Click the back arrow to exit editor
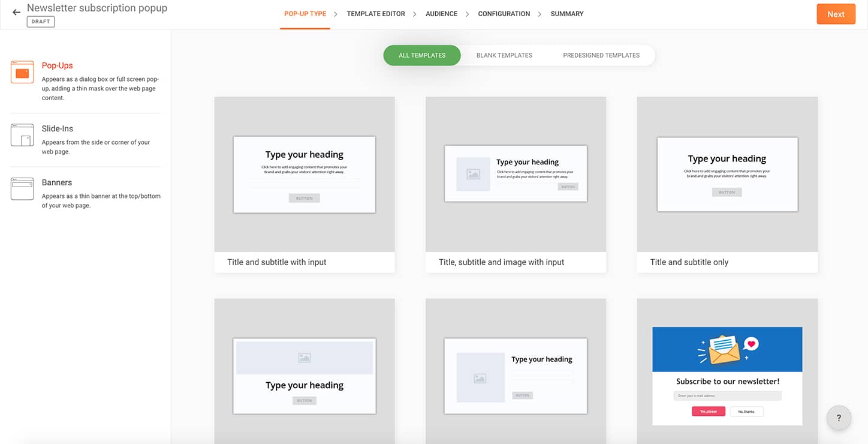This screenshot has width=868, height=444. [16, 11]
